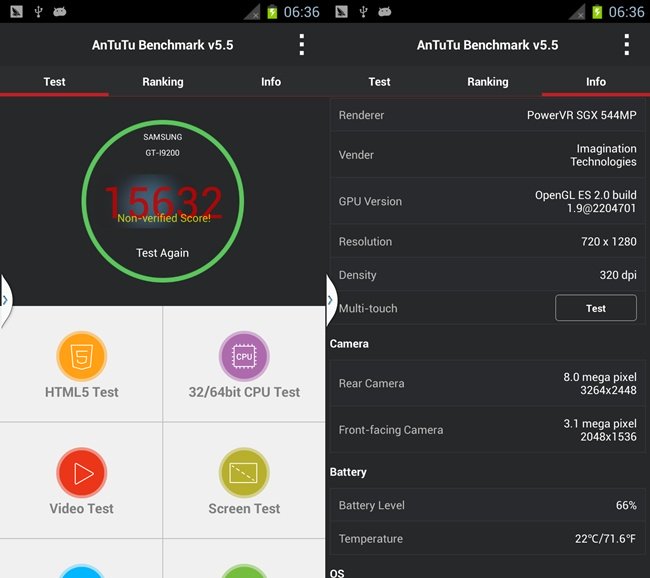Click the USB icon in left status bar

click(x=38, y=12)
